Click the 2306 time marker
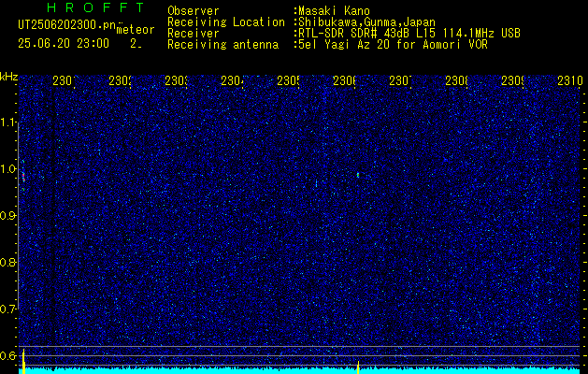This screenshot has width=588, height=374. [x=344, y=80]
